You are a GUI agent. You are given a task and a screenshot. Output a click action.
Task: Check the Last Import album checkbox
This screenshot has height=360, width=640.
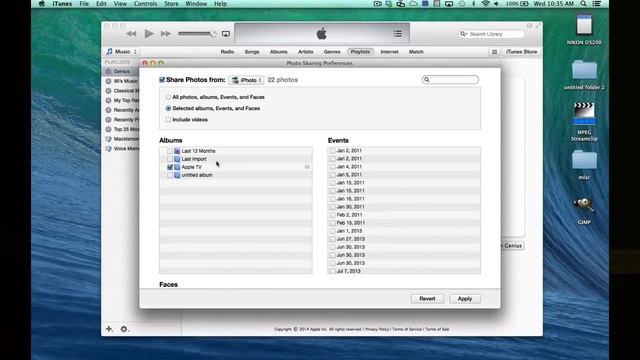[170, 159]
